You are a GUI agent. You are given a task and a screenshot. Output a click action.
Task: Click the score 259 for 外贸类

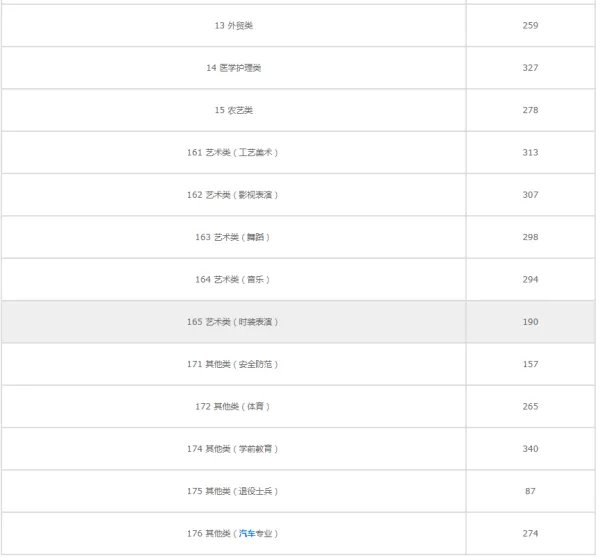click(530, 25)
